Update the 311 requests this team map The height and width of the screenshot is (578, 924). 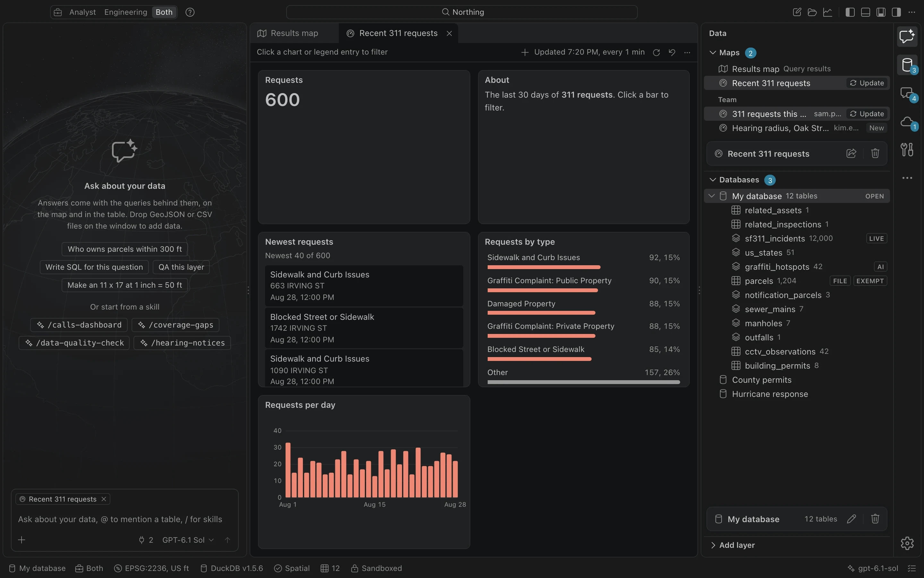(867, 114)
